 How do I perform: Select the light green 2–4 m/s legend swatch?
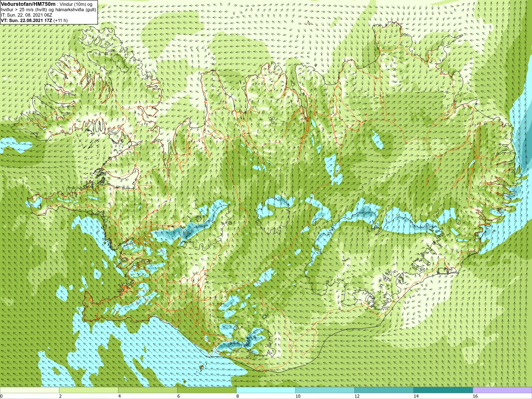(x=89, y=390)
